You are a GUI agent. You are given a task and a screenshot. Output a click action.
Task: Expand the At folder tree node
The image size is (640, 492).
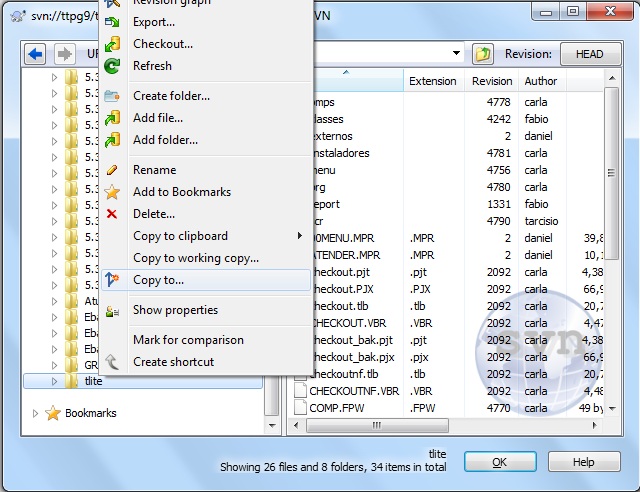[54, 301]
